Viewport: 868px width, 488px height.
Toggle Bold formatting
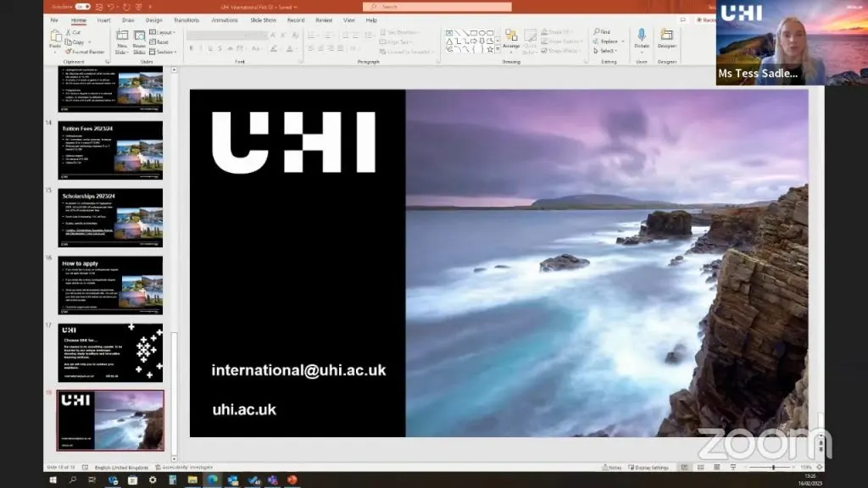[191, 48]
